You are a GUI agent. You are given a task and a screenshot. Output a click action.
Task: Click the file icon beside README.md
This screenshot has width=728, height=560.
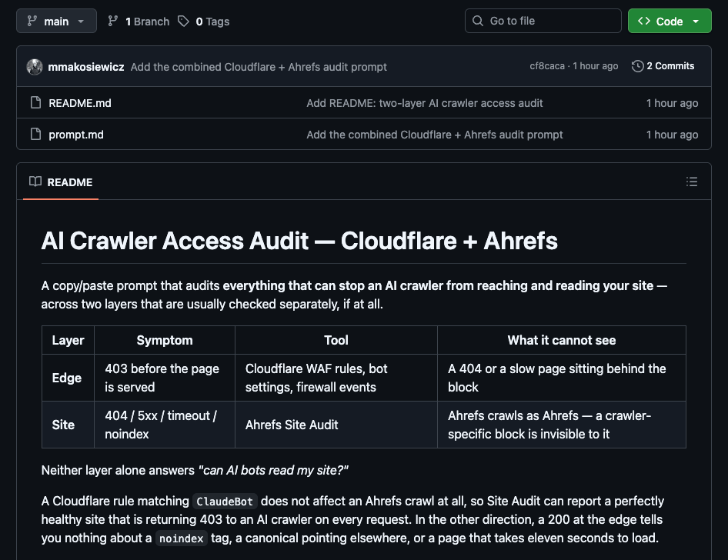(x=35, y=102)
